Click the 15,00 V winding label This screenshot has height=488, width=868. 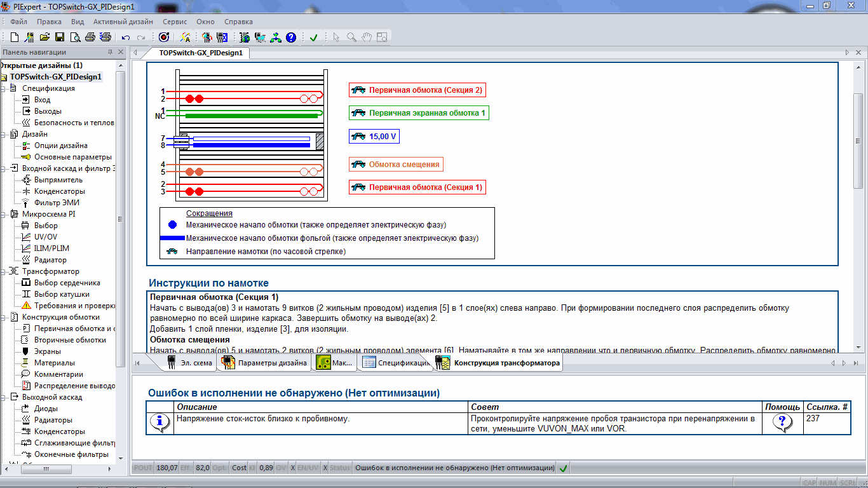(x=374, y=137)
